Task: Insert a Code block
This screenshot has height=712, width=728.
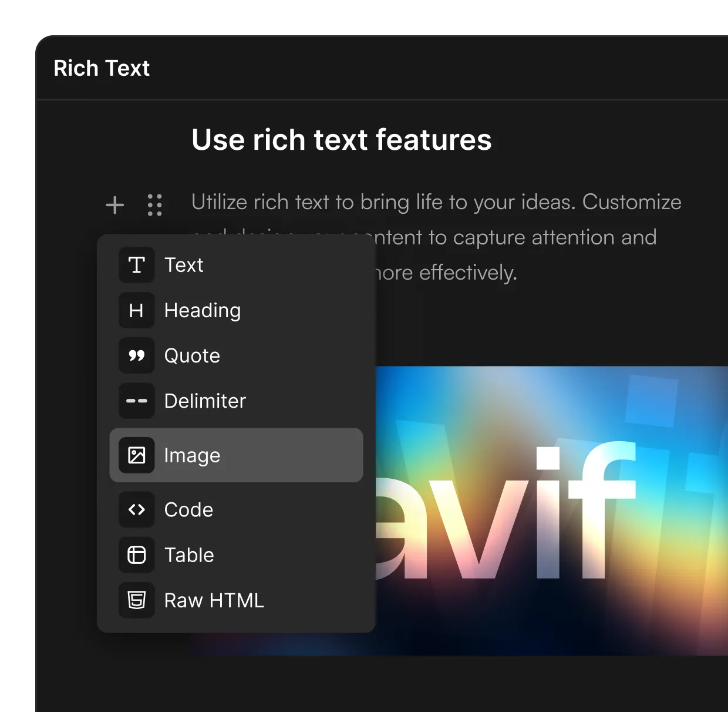Action: point(236,509)
